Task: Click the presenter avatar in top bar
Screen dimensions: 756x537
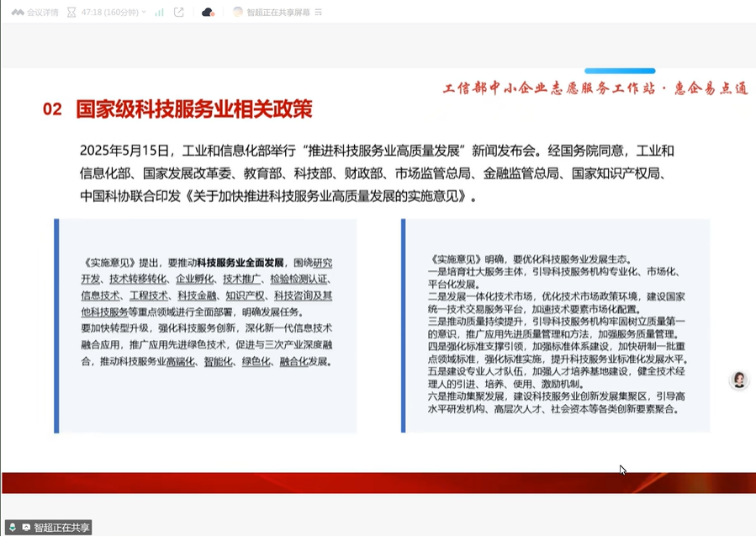Action: (238, 12)
